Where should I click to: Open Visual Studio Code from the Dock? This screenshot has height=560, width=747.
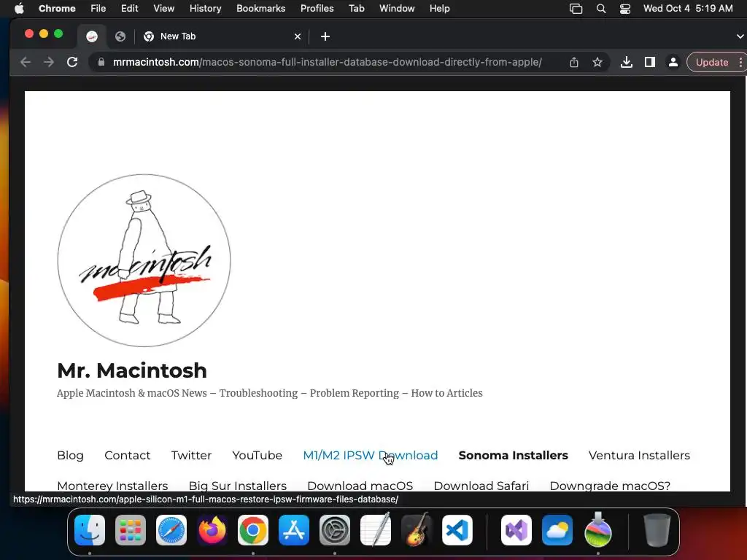click(457, 530)
